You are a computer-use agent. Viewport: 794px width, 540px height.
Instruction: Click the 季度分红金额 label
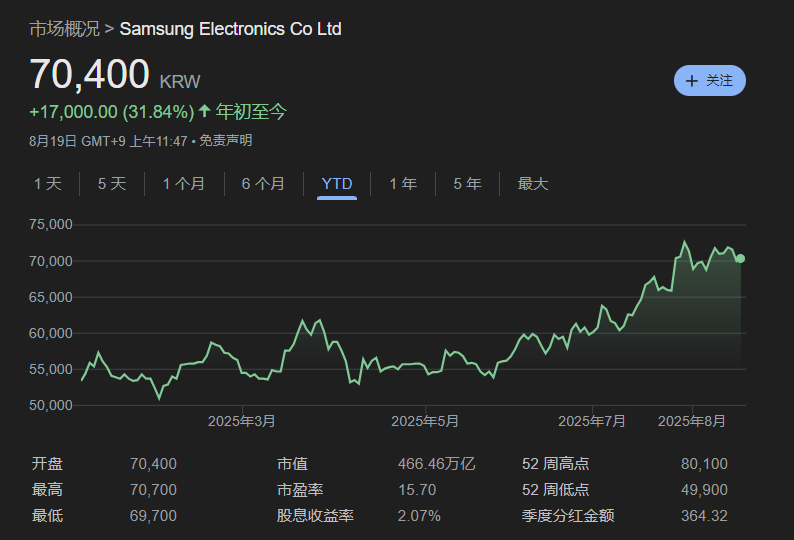click(568, 516)
